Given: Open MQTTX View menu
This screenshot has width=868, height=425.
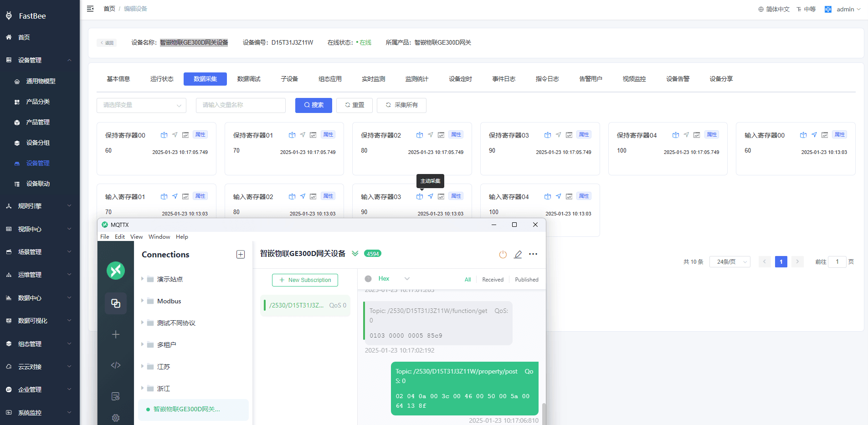Looking at the screenshot, I should click(x=136, y=237).
